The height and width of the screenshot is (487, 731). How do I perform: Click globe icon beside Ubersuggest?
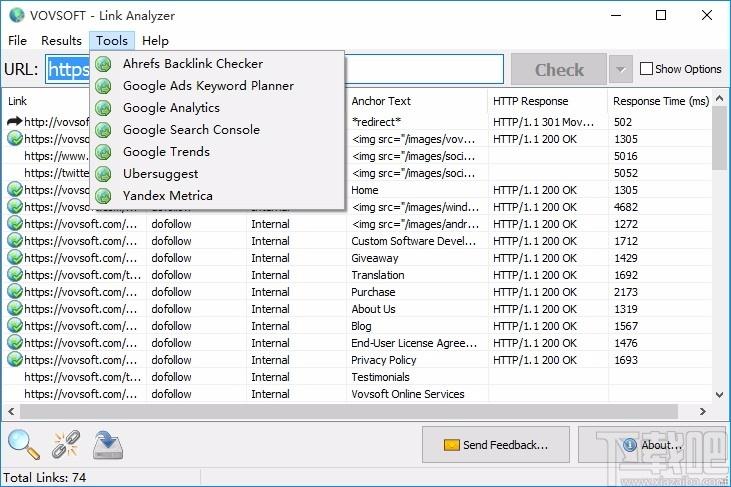(x=103, y=174)
